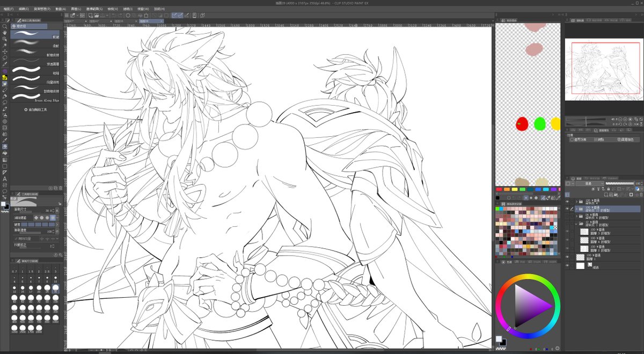Open the 說明(H) Help menu
644x354 pixels.
160,9
